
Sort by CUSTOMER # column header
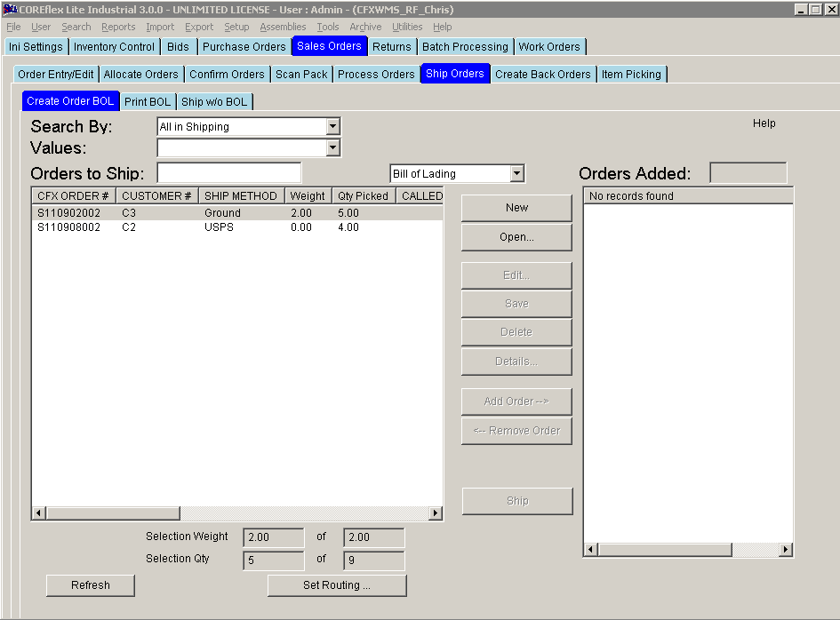tap(157, 196)
